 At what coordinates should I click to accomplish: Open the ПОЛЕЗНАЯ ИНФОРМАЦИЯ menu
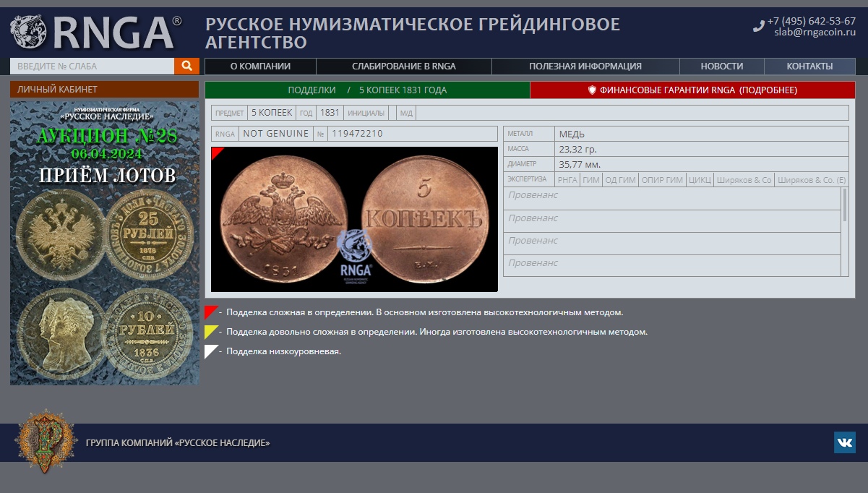tap(585, 67)
